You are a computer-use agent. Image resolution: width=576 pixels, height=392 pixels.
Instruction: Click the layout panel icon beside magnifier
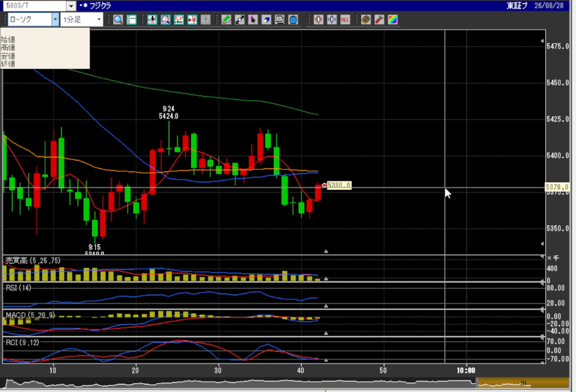coord(132,20)
